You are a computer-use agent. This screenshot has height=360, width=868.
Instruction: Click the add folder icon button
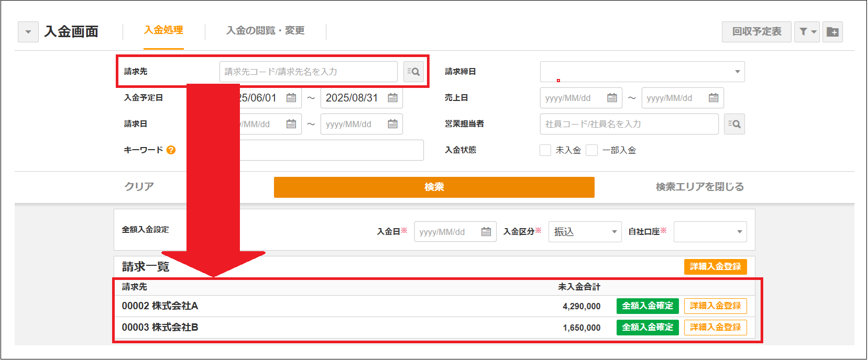click(x=832, y=32)
